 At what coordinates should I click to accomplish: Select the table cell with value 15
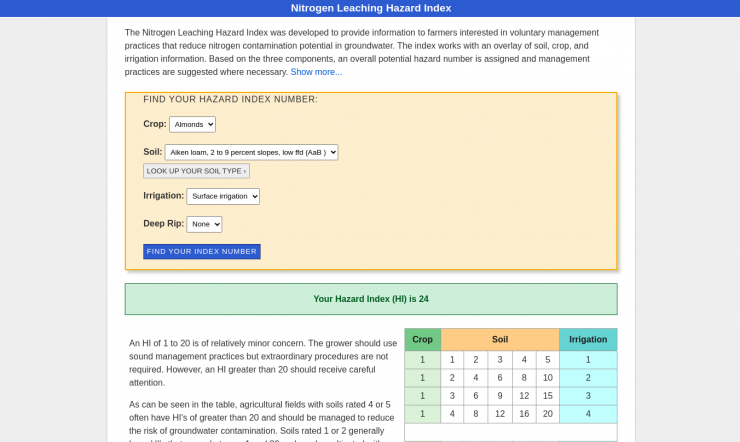coord(547,395)
